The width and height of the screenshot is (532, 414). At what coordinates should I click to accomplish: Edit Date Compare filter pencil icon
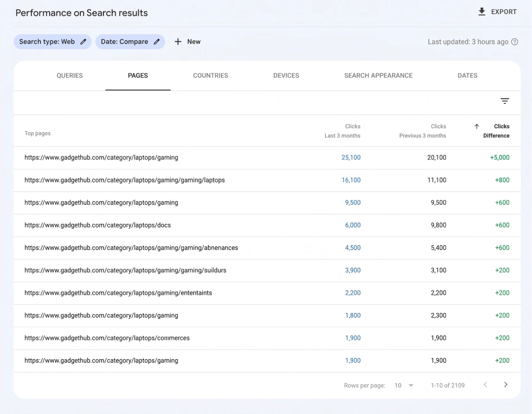click(157, 42)
